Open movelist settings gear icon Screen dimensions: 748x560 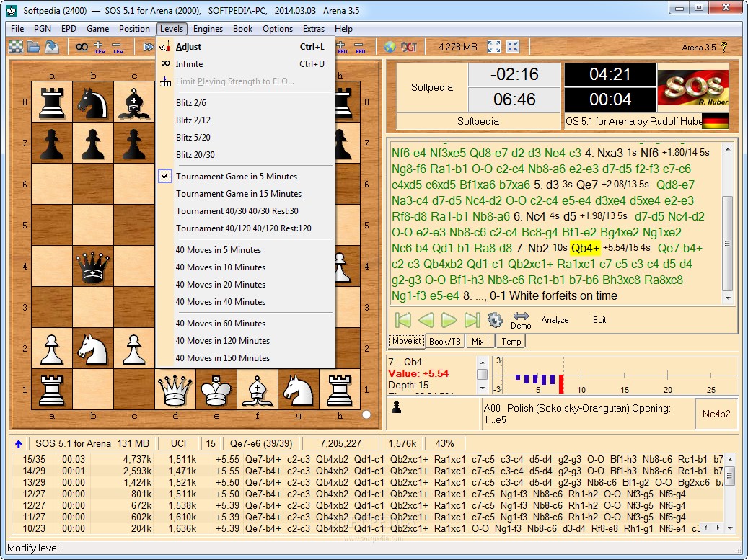(495, 320)
